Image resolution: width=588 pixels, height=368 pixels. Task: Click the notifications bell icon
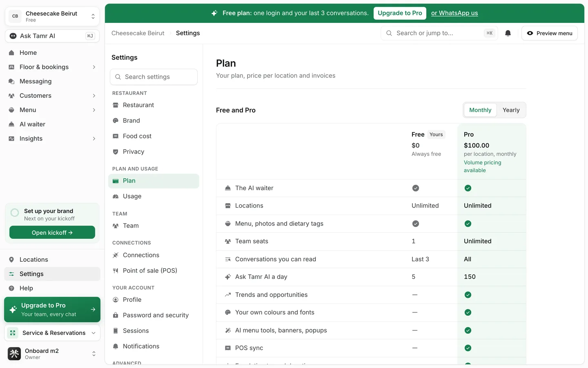tap(508, 33)
